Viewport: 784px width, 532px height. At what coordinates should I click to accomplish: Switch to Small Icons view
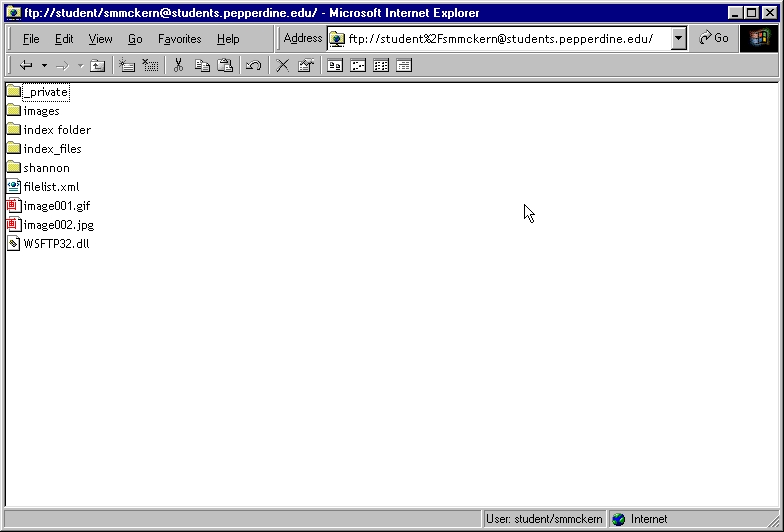358,66
